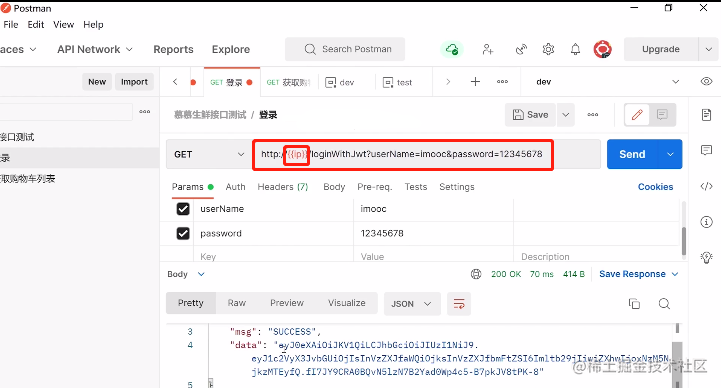
Task: Switch to the request Body tab
Action: pyautogui.click(x=334, y=187)
